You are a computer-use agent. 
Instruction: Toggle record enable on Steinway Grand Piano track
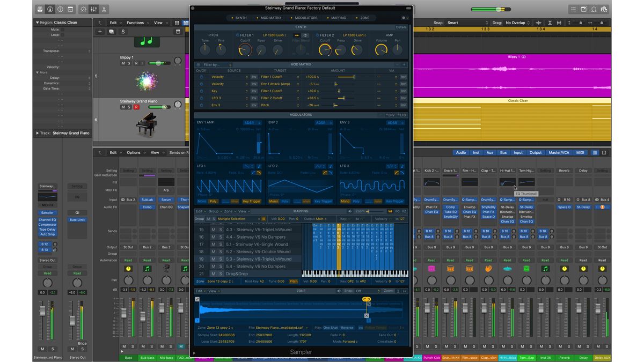136,107
